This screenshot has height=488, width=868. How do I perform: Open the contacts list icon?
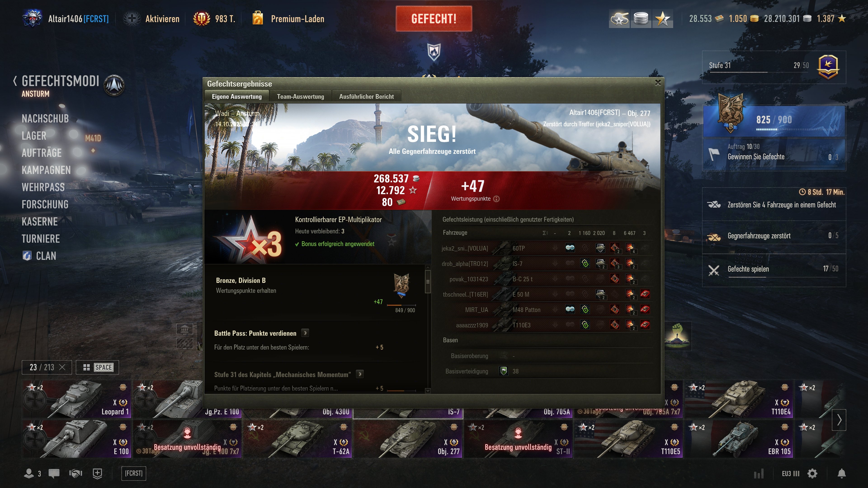coord(29,474)
